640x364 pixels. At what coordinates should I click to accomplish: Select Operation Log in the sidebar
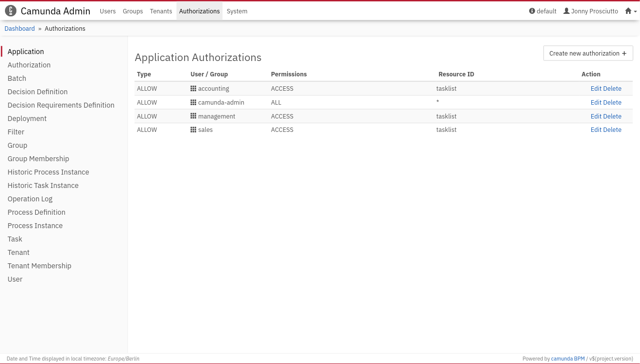[x=30, y=199]
